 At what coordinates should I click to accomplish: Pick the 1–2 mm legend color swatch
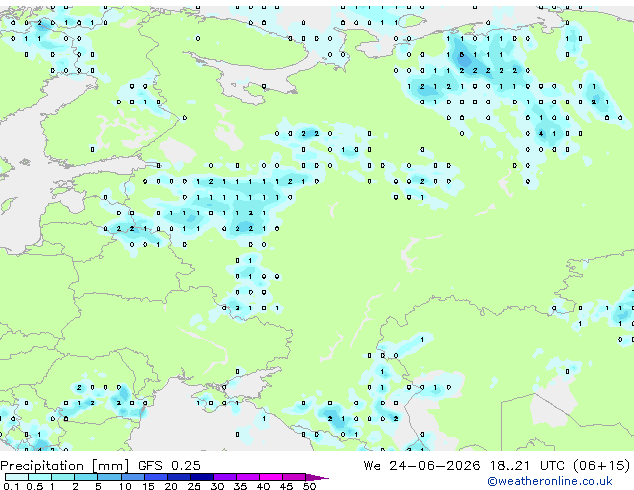click(x=63, y=477)
